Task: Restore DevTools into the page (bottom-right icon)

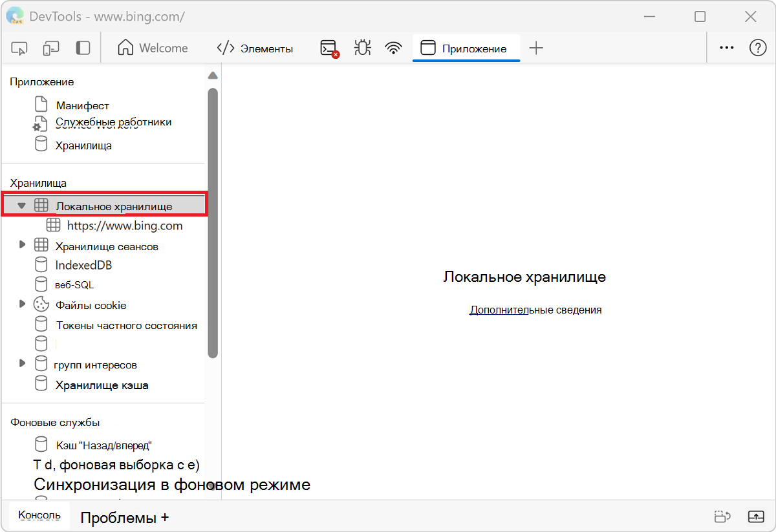Action: (x=757, y=516)
